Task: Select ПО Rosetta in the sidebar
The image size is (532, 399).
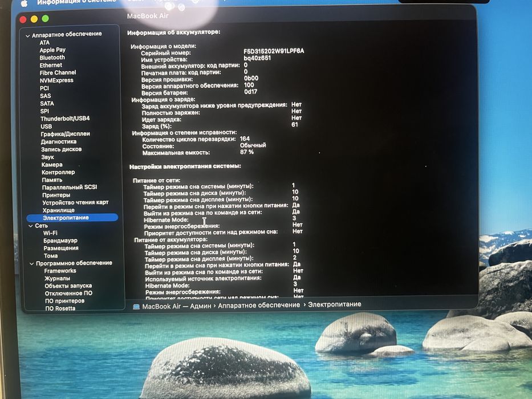Action: (x=60, y=308)
